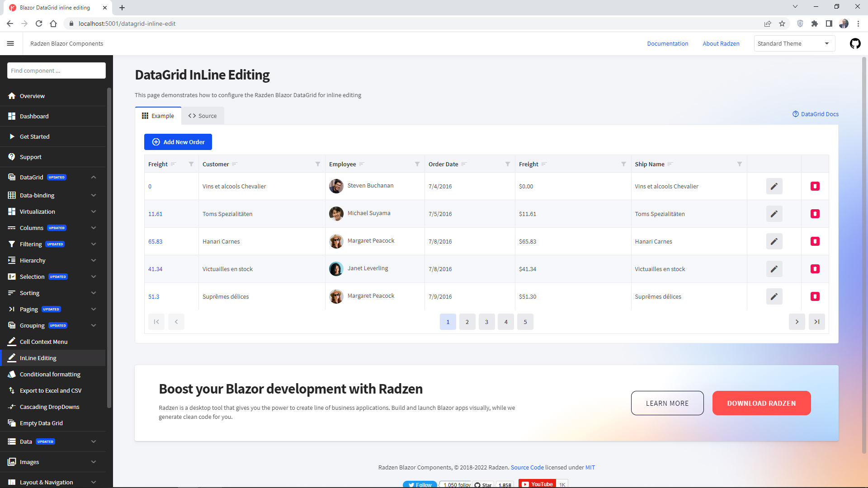This screenshot has height=488, width=868.
Task: Expand the Paging sidebar section
Action: click(94, 309)
